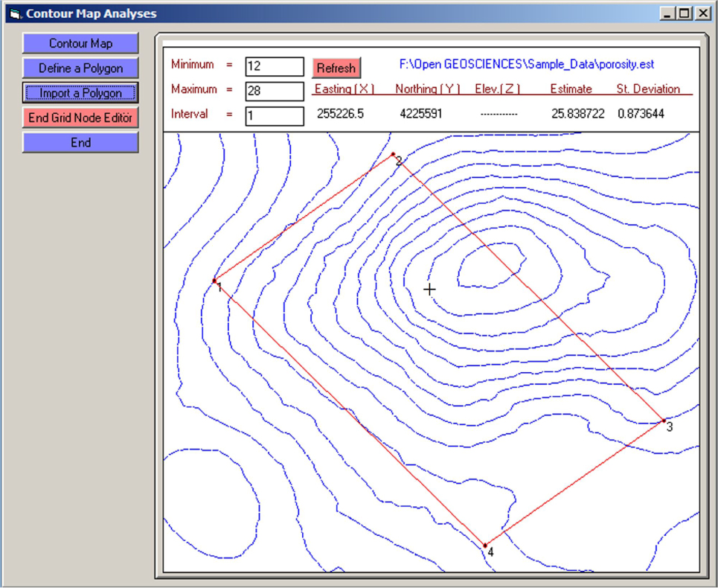Hit the red Refresh button
The height and width of the screenshot is (588, 718).
click(336, 68)
